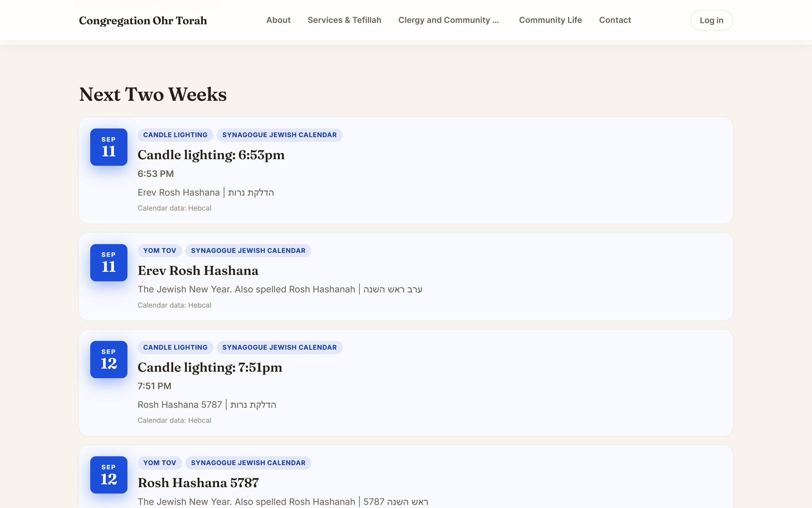Click Candle Lighting tag on 6:53pm card
812x508 pixels.
pos(175,135)
